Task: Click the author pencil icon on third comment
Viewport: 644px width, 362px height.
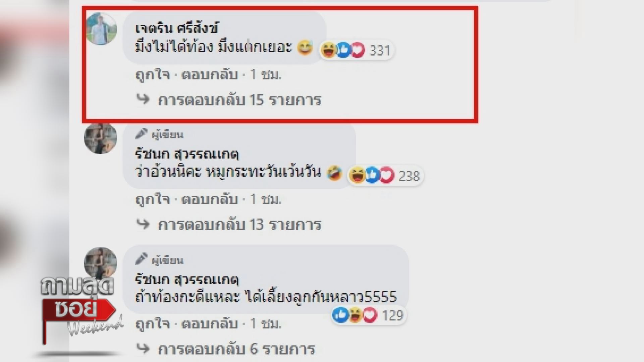Action: click(x=142, y=259)
